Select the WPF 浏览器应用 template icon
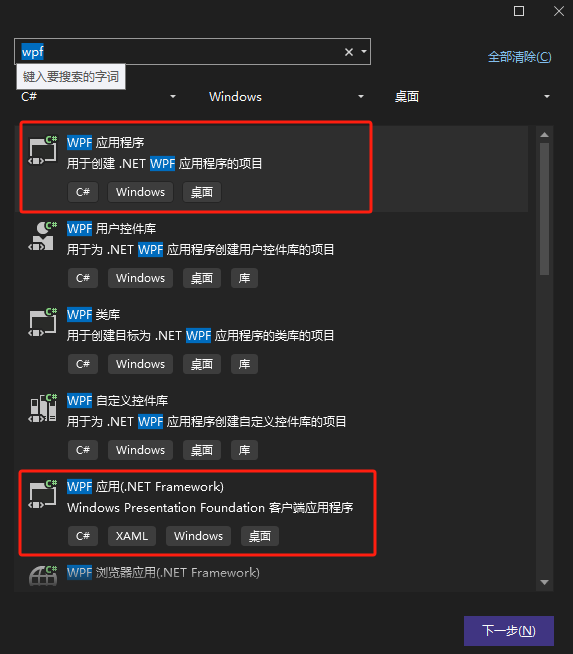Image resolution: width=573 pixels, height=654 pixels. tap(43, 576)
